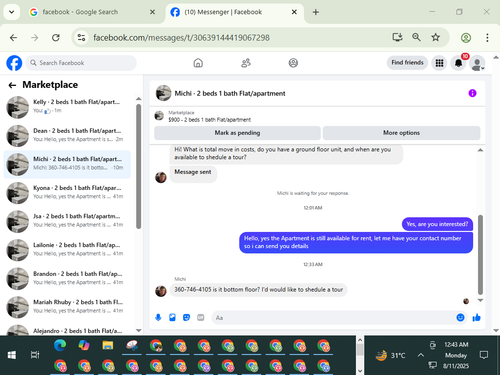
Task: Click the voice clip microphone icon
Action: pyautogui.click(x=158, y=317)
